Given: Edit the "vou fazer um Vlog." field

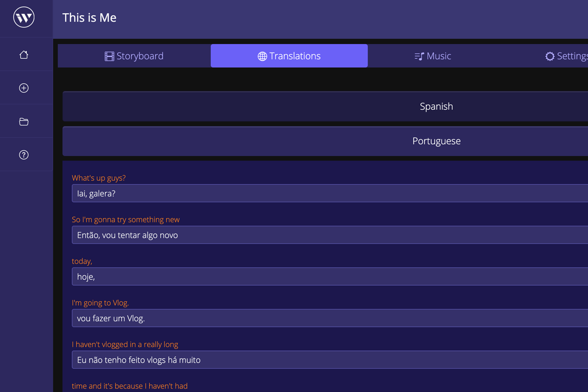Looking at the screenshot, I should (x=328, y=318).
